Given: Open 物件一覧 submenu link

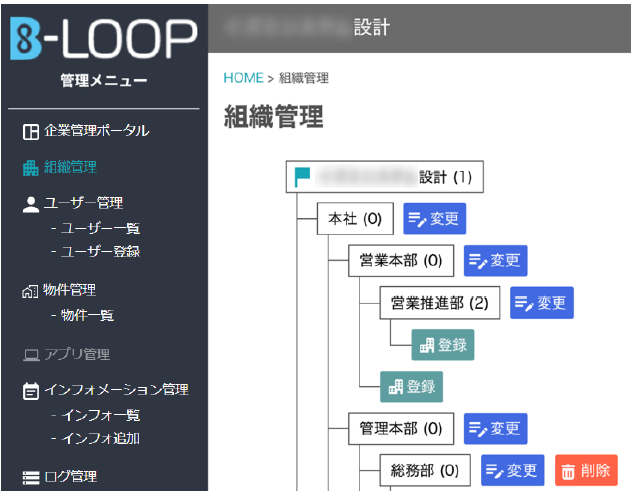Looking at the screenshot, I should coord(87,315).
